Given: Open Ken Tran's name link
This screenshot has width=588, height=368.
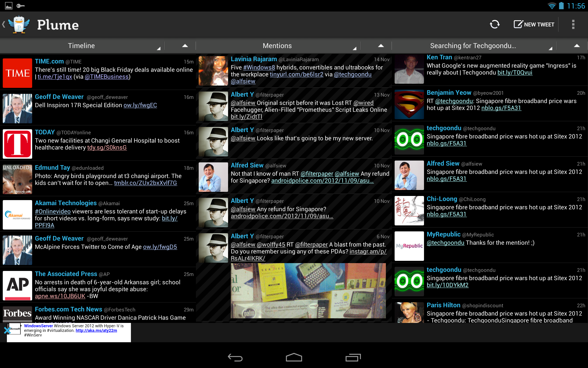Looking at the screenshot, I should click(439, 57).
